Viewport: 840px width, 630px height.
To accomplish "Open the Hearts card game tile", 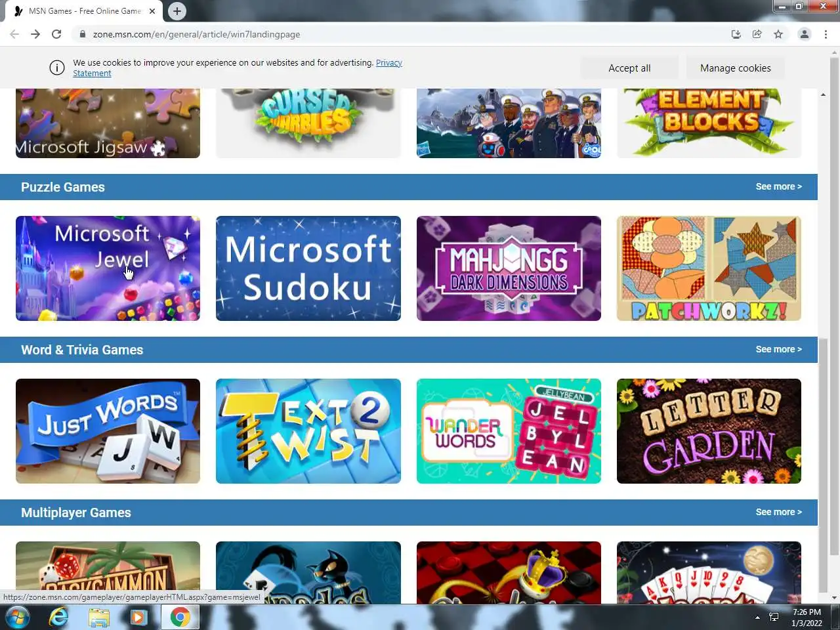I will point(709,572).
